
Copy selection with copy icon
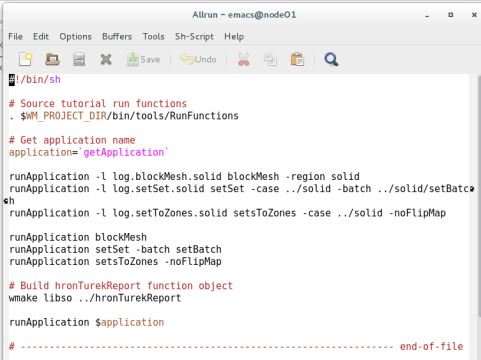270,60
